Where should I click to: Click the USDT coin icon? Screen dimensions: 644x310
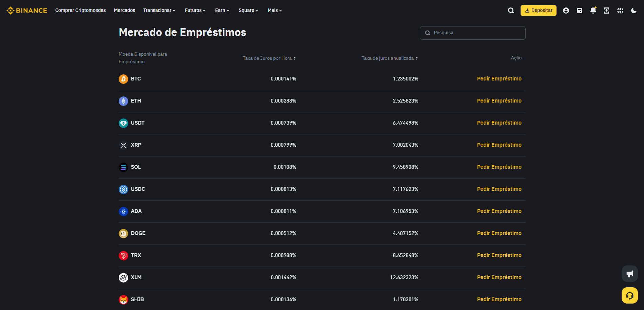point(123,123)
